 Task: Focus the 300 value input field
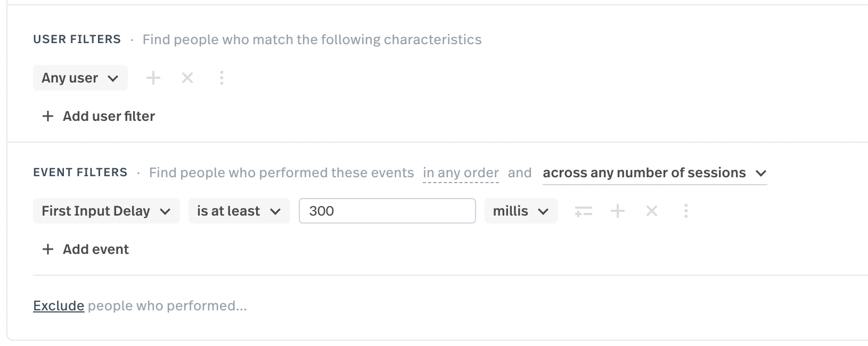(x=387, y=211)
